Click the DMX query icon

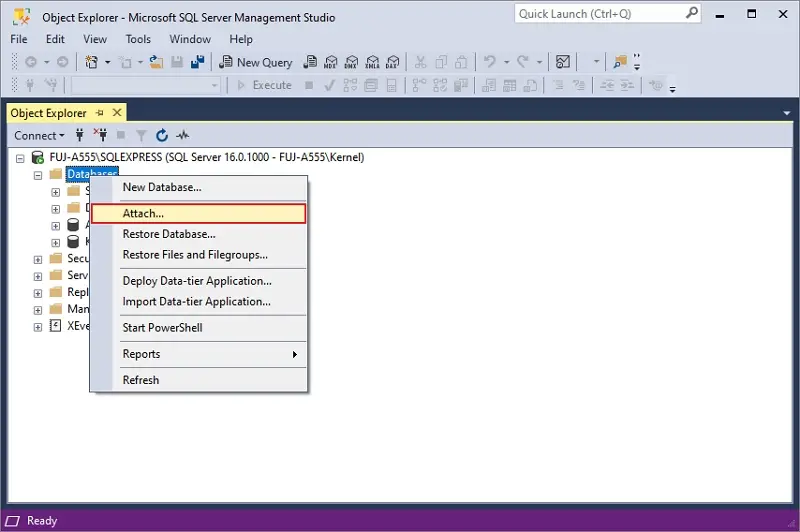tap(351, 62)
